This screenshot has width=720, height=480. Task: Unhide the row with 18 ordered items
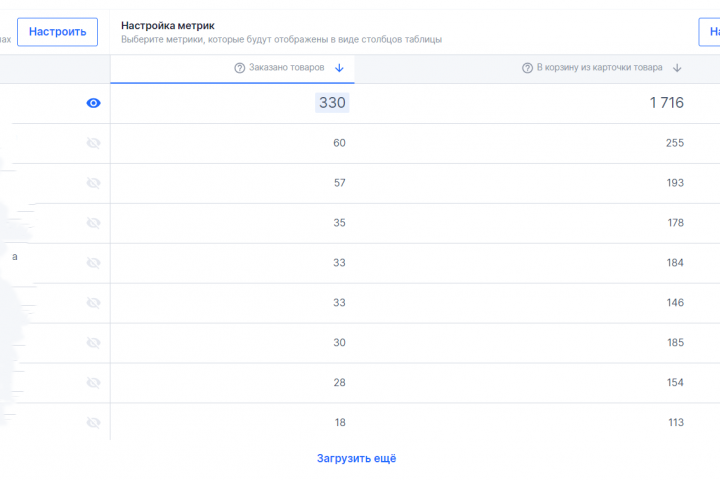point(94,423)
